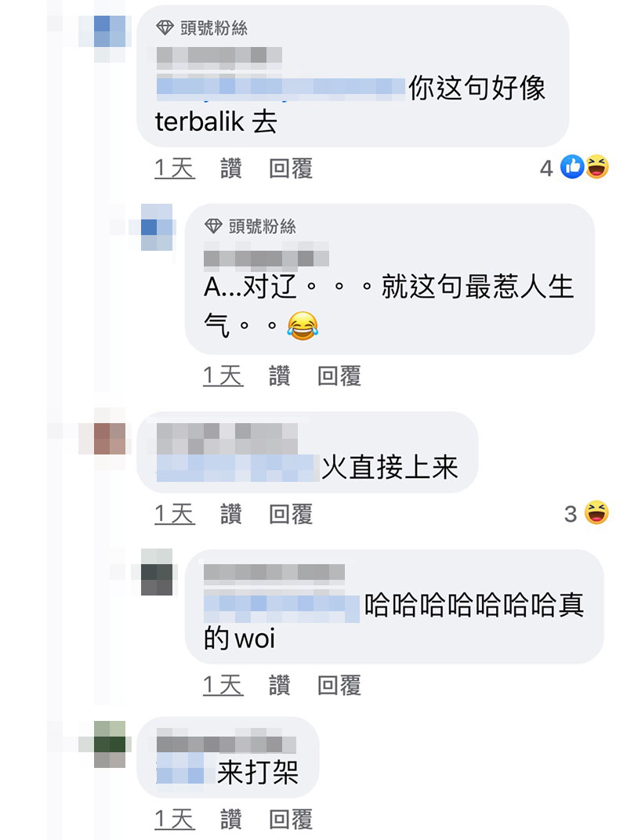
Task: Click the laughing reaction beside count 3
Action: point(596,512)
